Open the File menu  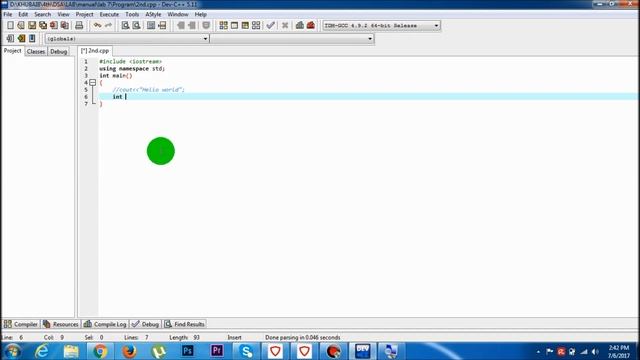tap(8, 14)
